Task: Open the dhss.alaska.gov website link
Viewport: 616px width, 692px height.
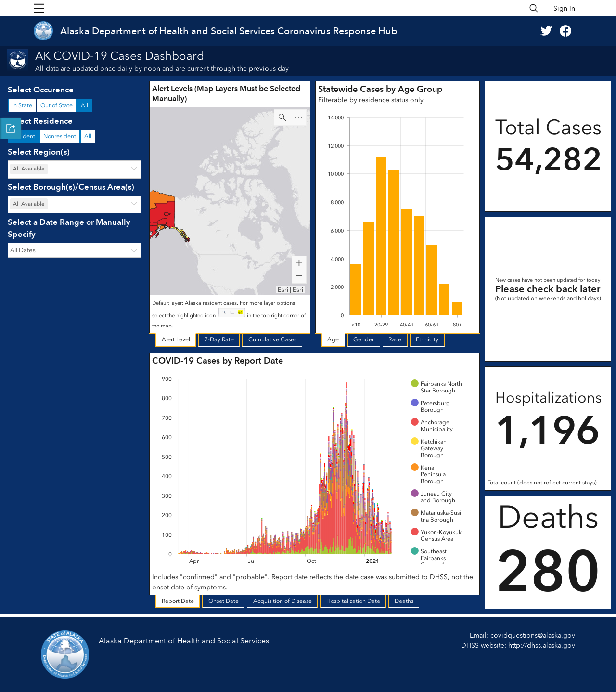Action: point(541,645)
